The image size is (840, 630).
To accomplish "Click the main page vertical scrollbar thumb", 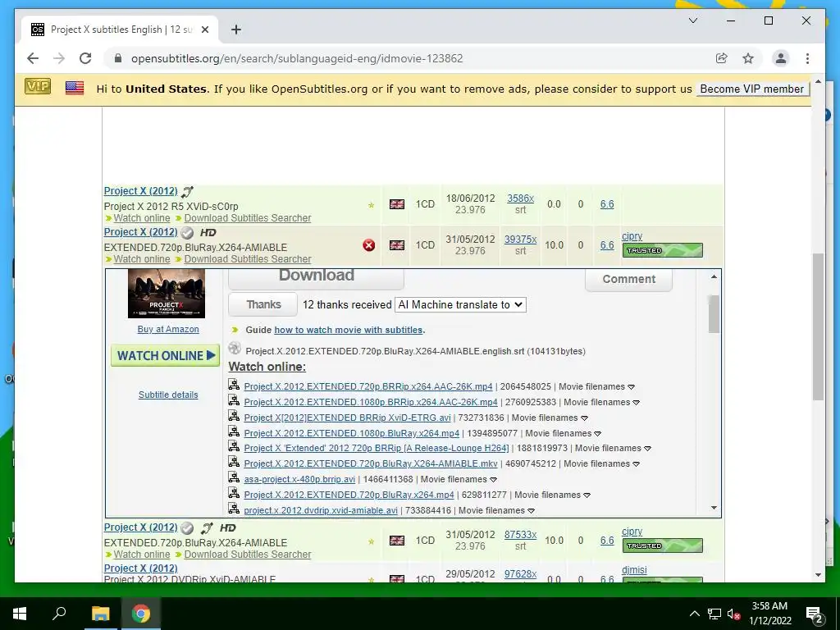I will 818,326.
